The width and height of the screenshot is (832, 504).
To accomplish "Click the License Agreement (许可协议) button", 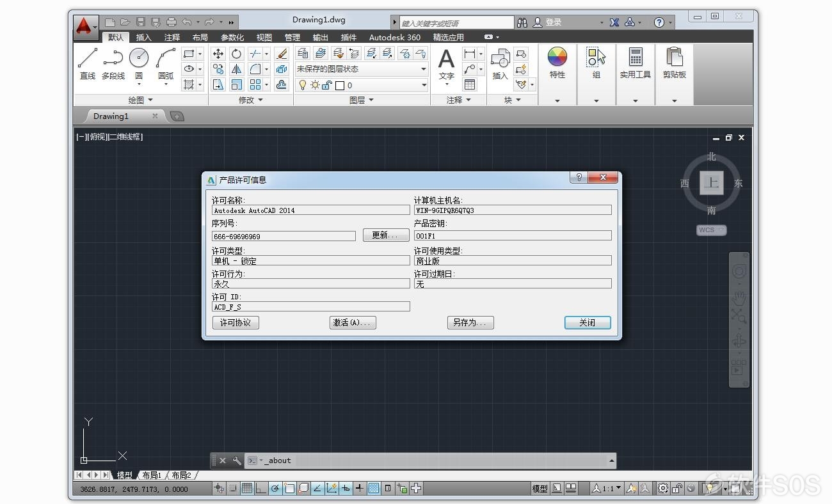I will pyautogui.click(x=236, y=322).
